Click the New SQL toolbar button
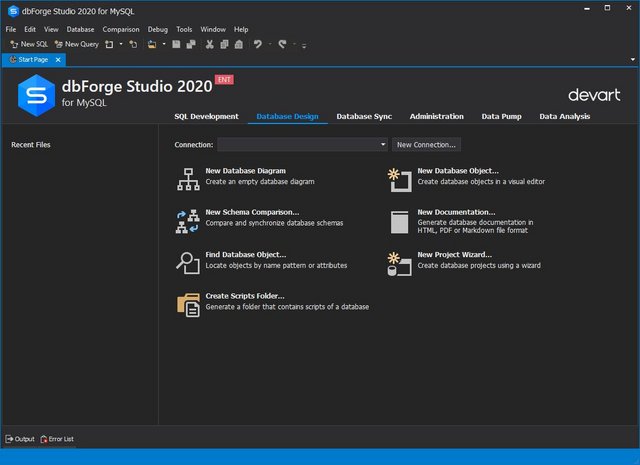 (29, 44)
